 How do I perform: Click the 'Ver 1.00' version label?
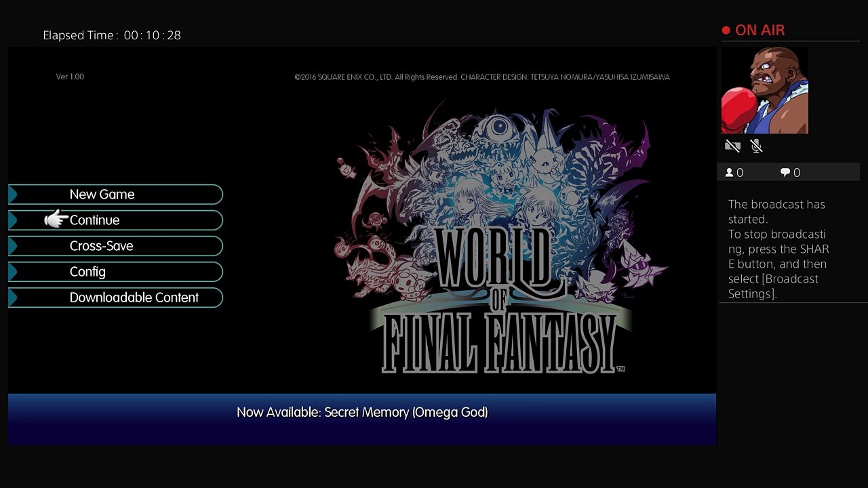pyautogui.click(x=70, y=77)
